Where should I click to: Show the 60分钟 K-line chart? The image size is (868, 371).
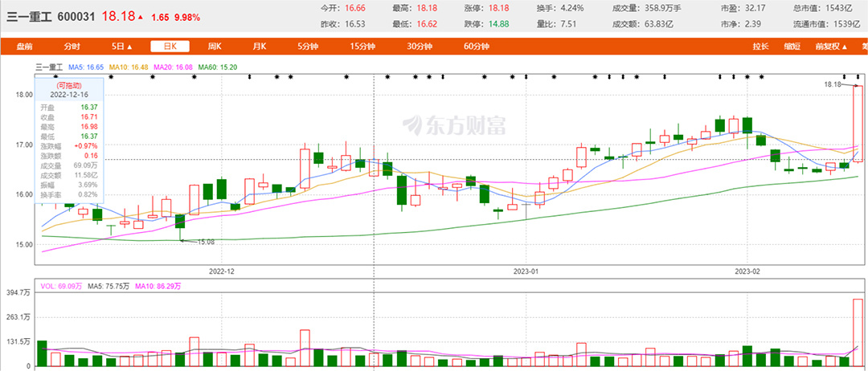pyautogui.click(x=477, y=47)
